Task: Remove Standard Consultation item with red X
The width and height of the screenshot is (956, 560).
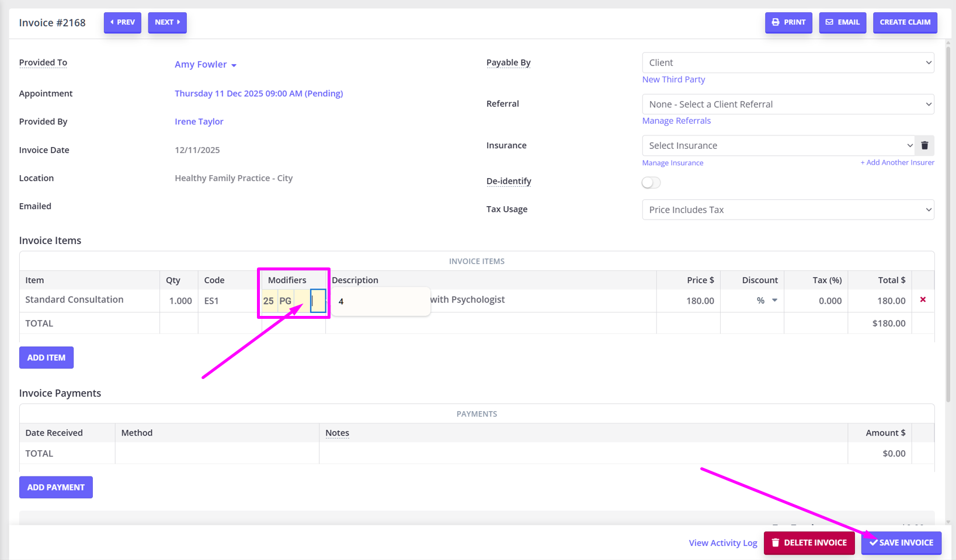Action: click(x=923, y=300)
